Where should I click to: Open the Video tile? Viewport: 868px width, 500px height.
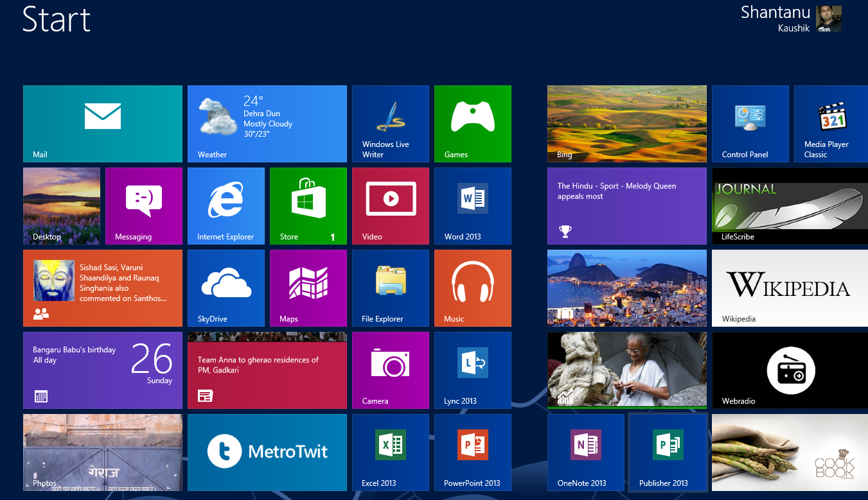point(391,206)
